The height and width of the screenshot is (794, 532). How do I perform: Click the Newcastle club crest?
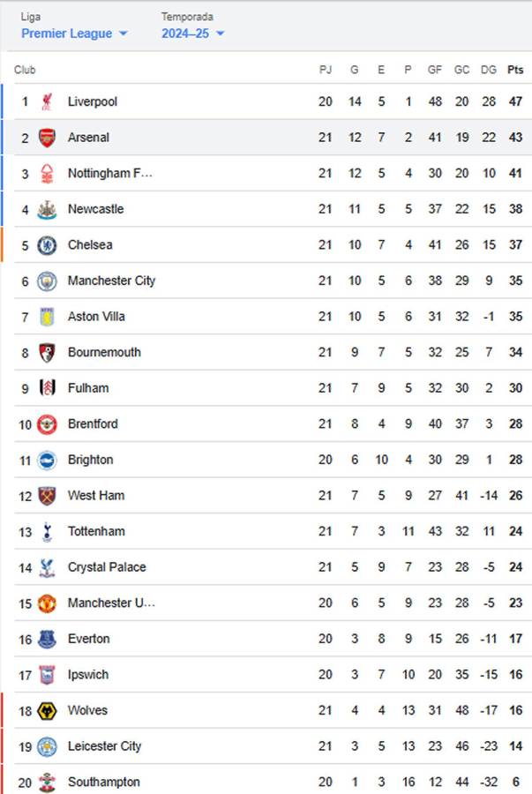coord(46,209)
